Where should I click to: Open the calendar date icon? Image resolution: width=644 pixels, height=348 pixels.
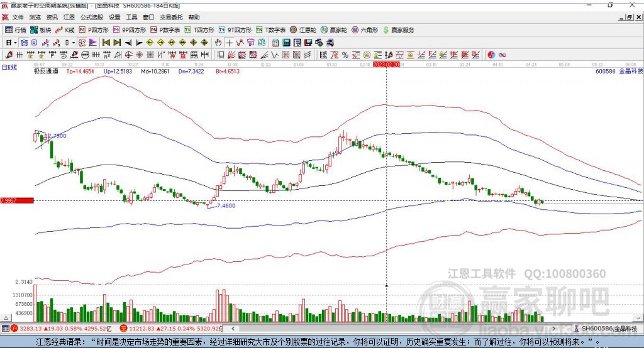point(275,43)
